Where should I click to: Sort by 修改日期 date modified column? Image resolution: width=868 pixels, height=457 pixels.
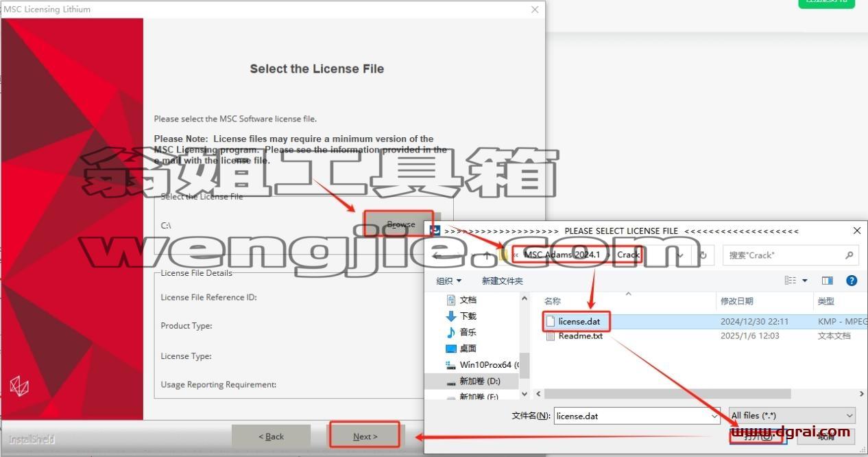[x=737, y=301]
